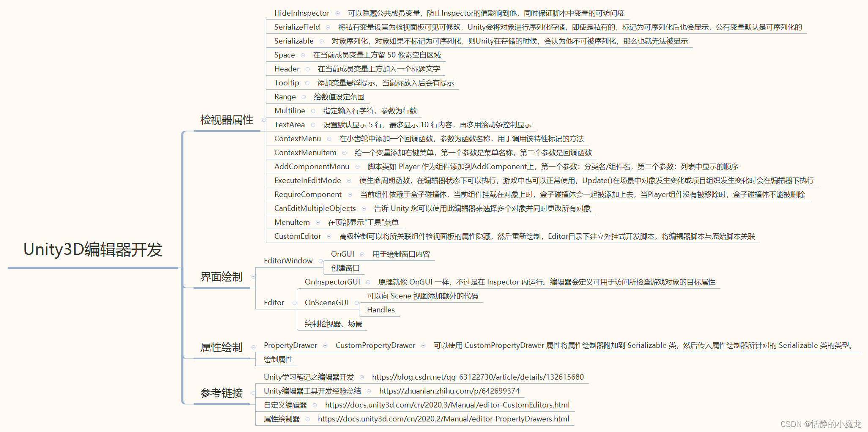
Task: Click the text 可以向 Scene 视图添加额外的代码
Action: click(422, 296)
